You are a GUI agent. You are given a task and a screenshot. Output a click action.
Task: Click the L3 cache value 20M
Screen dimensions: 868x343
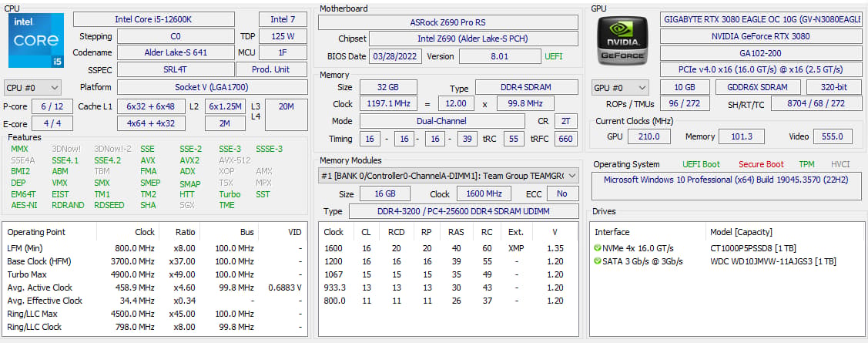tap(287, 115)
